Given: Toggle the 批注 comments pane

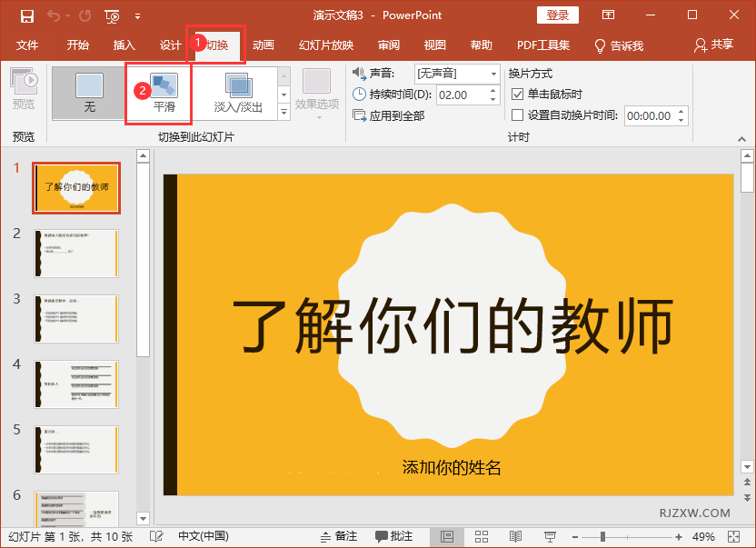Looking at the screenshot, I should pyautogui.click(x=394, y=536).
